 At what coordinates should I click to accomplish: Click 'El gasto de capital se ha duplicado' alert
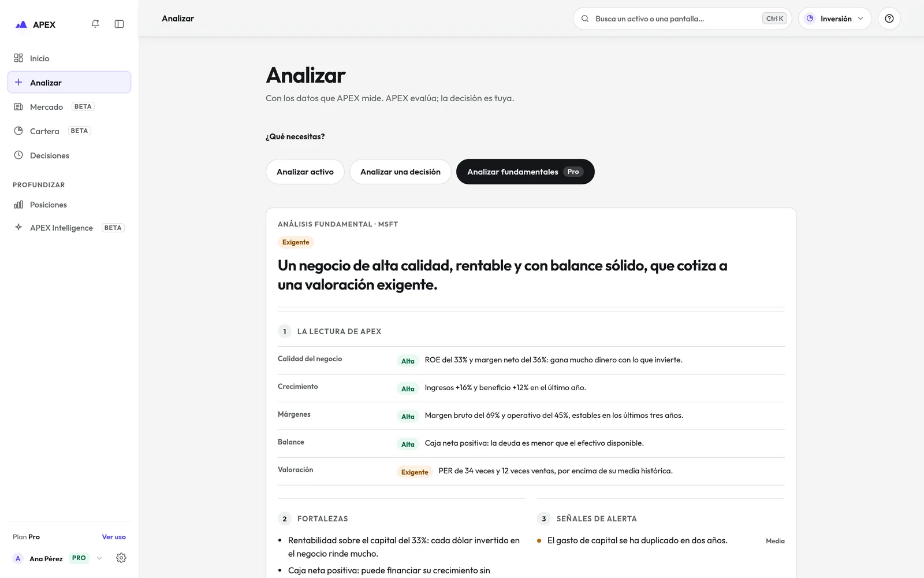pos(637,540)
